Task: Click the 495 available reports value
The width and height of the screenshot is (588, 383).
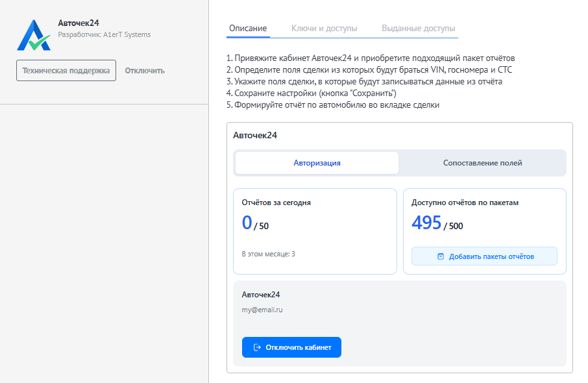Action: (426, 223)
